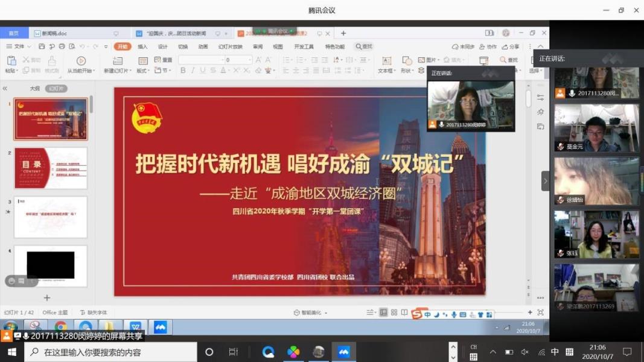Viewport: 644px width, 362px height.
Task: Collapse the ribbon with chevron arrow
Action: (x=541, y=46)
